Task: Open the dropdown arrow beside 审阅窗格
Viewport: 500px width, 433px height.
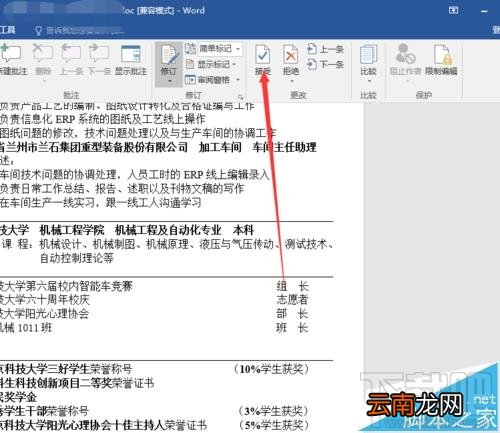Action: pos(238,80)
